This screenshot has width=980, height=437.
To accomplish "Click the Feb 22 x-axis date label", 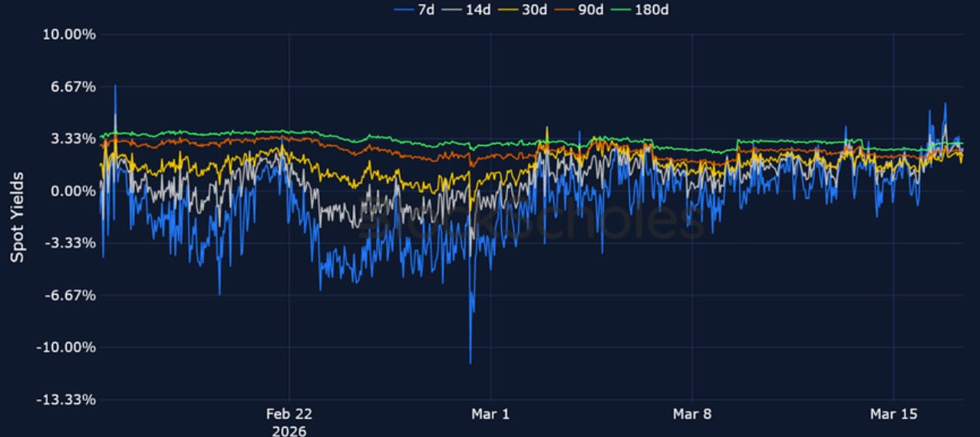I will click(x=289, y=414).
